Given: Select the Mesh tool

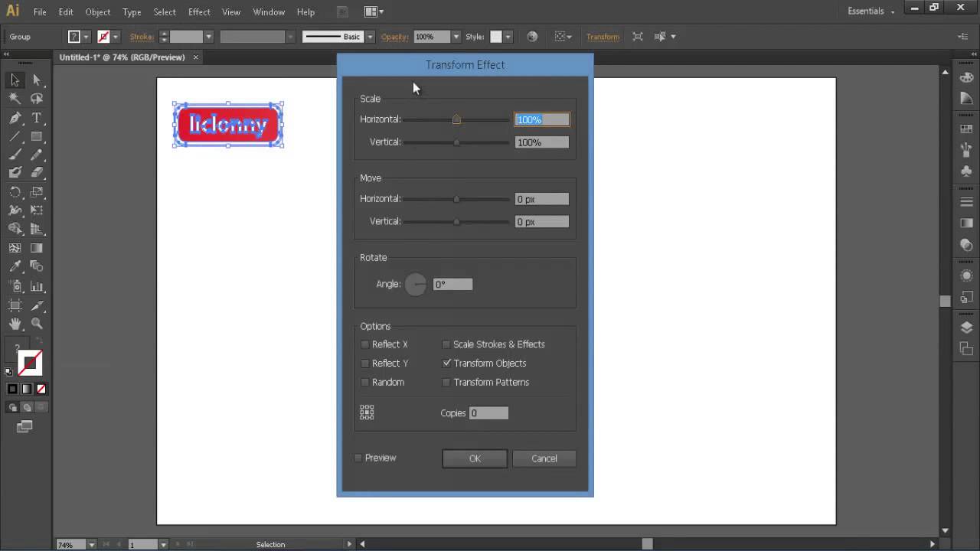Looking at the screenshot, I should (15, 248).
